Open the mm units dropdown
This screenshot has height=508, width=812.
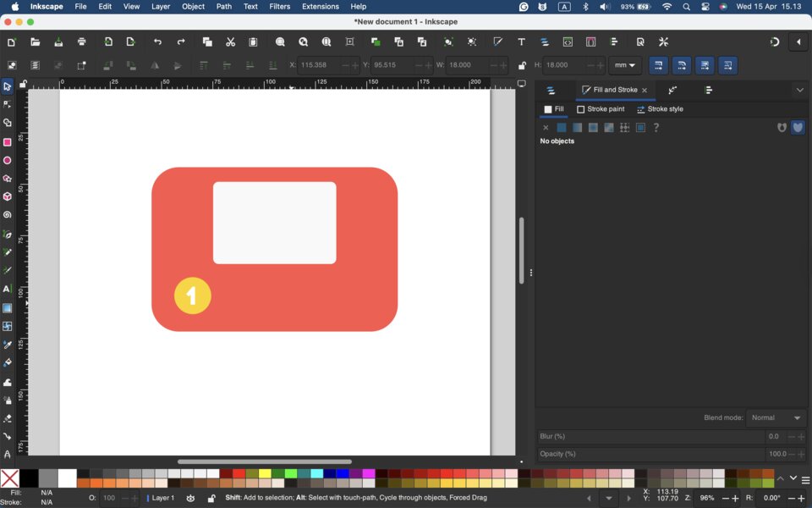click(626, 65)
